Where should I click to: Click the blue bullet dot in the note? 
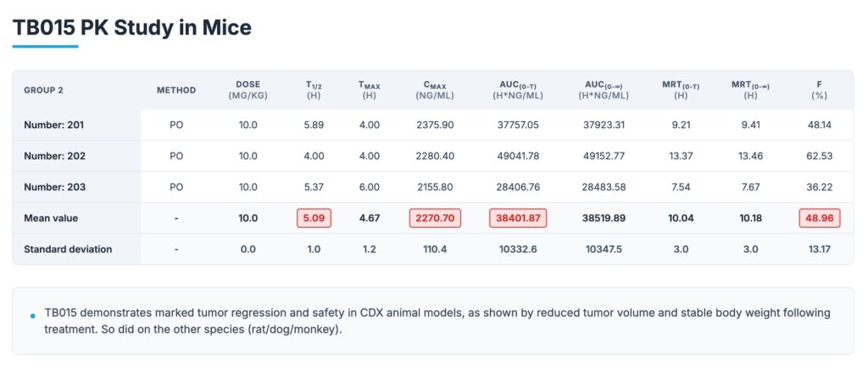[32, 315]
